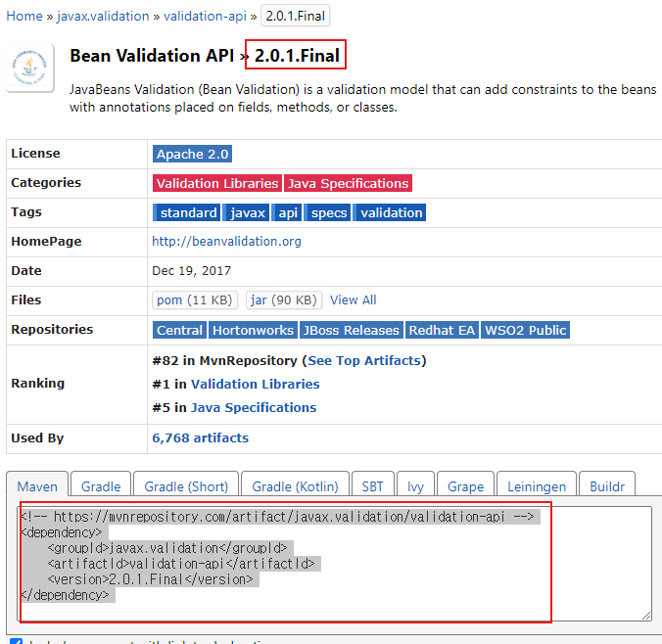Open validation-api breadcrumb link
This screenshot has height=644, width=662.
pyautogui.click(x=205, y=16)
